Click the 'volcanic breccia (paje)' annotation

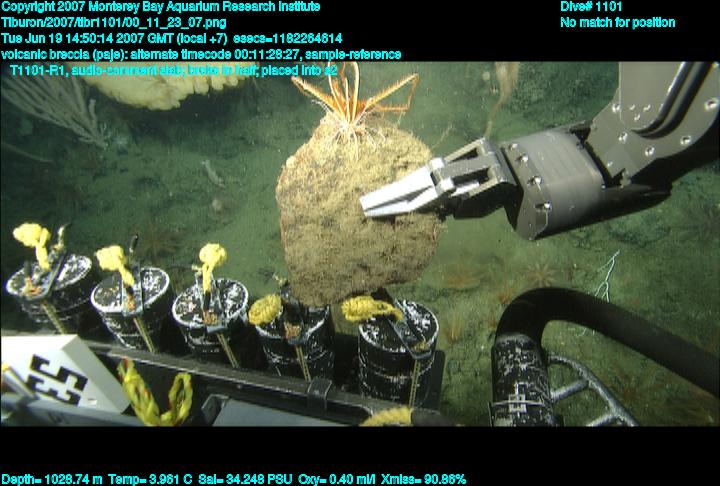point(64,55)
